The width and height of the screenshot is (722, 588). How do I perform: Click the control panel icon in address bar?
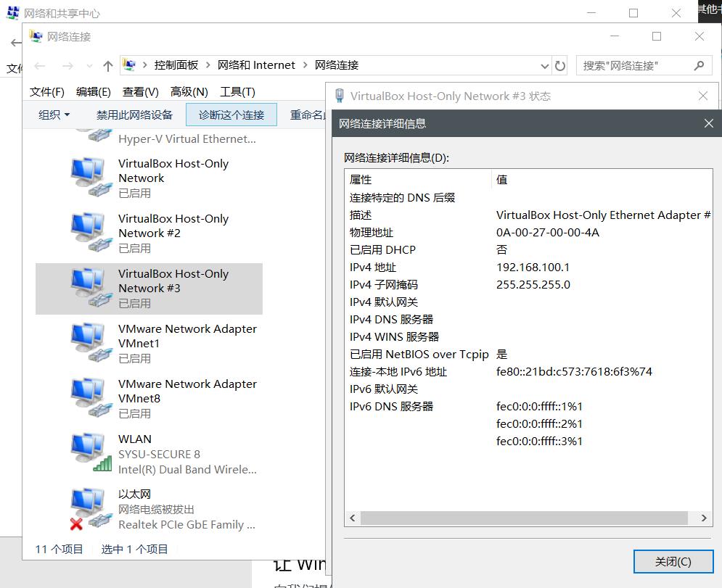[x=129, y=65]
